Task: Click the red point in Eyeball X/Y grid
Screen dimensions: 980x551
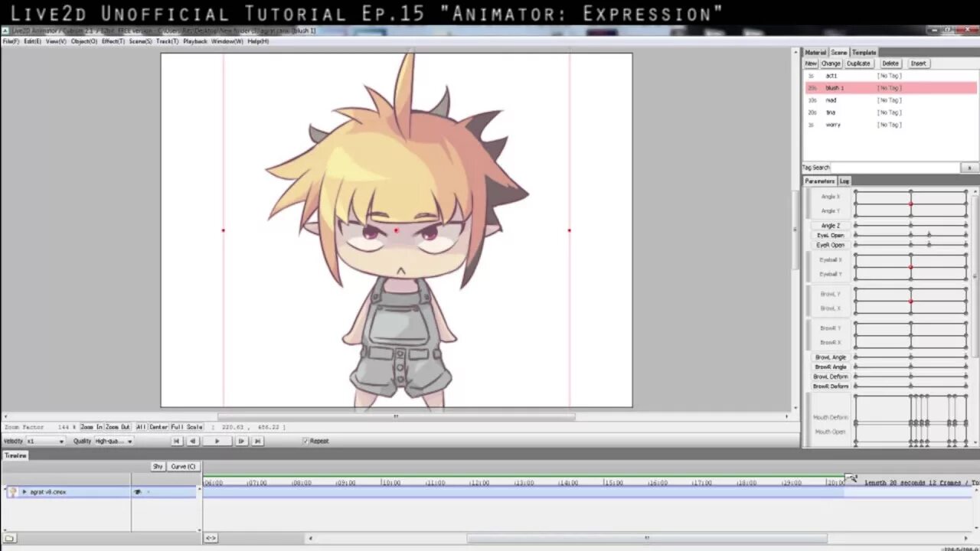Action: (911, 267)
